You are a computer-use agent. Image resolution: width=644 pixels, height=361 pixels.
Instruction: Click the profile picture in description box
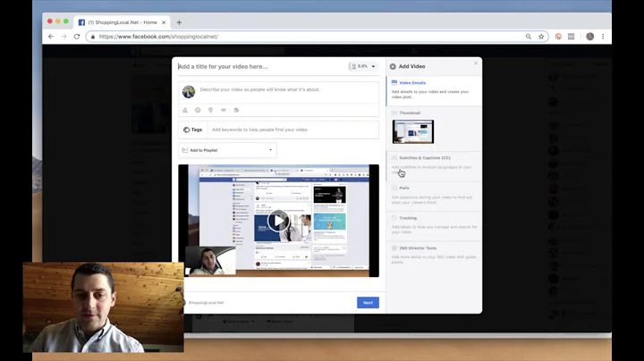click(x=189, y=92)
